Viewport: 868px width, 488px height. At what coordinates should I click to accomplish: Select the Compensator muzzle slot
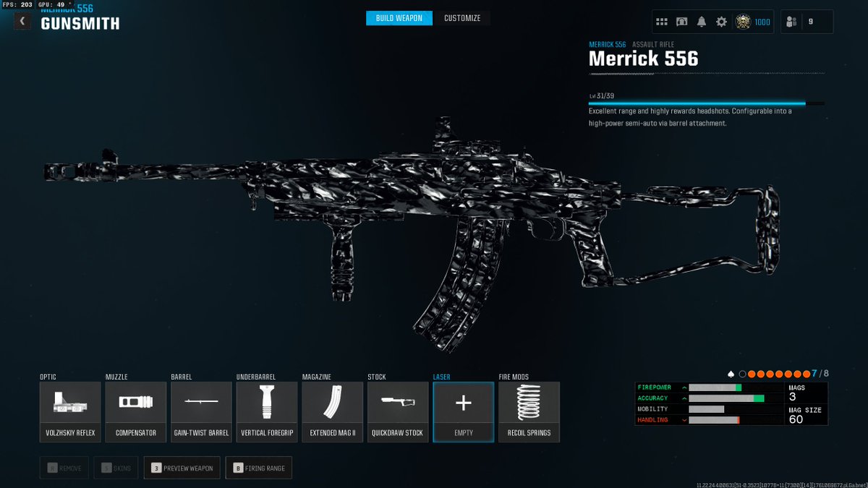136,411
